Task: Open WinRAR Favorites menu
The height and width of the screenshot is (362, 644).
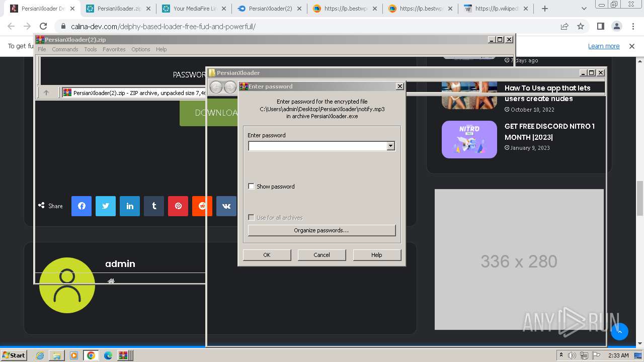Action: 114,49
